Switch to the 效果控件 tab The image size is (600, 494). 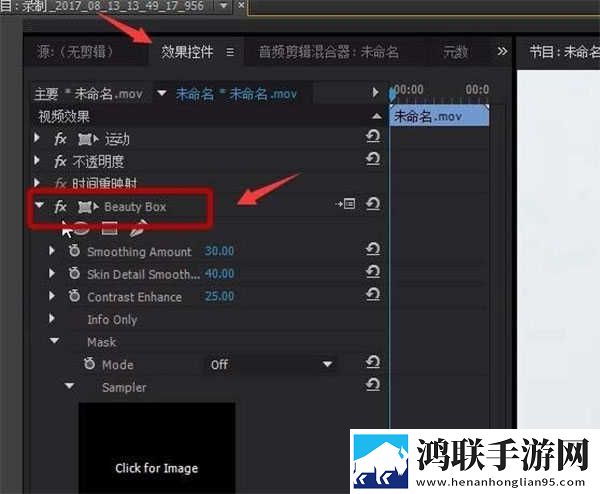click(186, 52)
